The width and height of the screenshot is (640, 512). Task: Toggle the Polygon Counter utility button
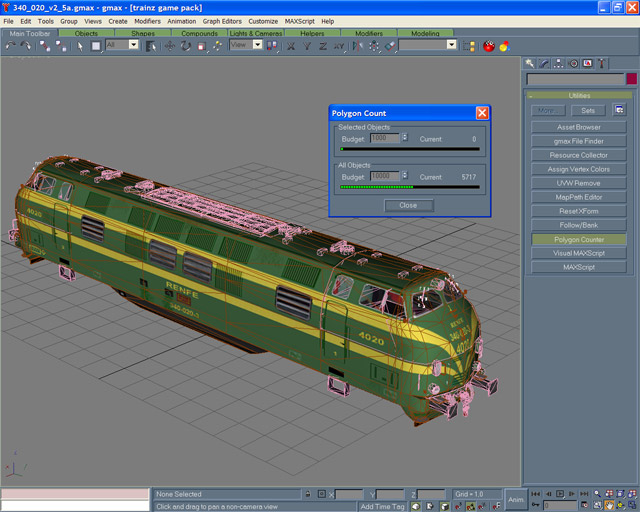coord(580,240)
